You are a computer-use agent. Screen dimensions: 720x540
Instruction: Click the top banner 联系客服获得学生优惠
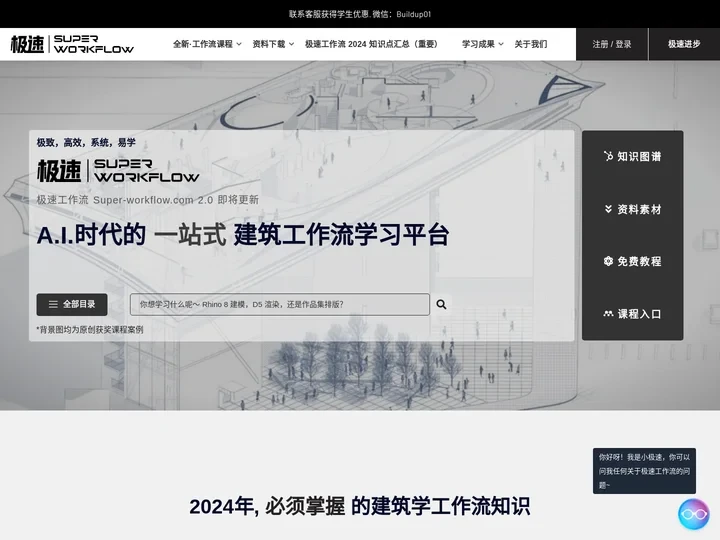tap(360, 14)
